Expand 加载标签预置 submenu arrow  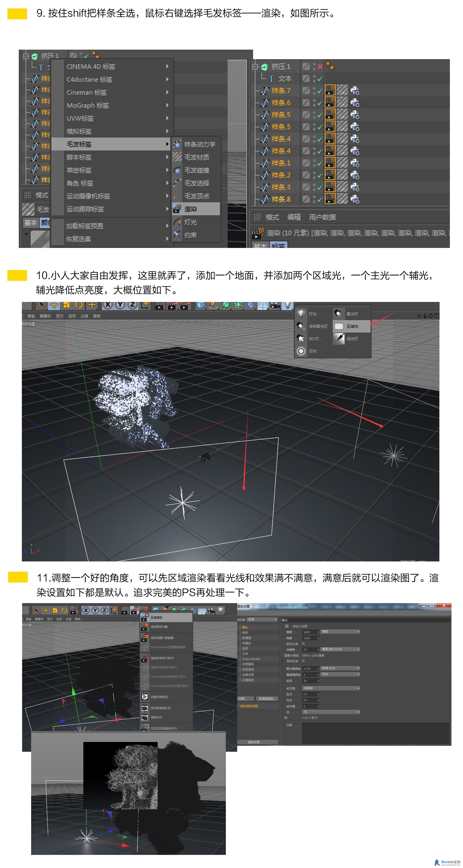[167, 226]
